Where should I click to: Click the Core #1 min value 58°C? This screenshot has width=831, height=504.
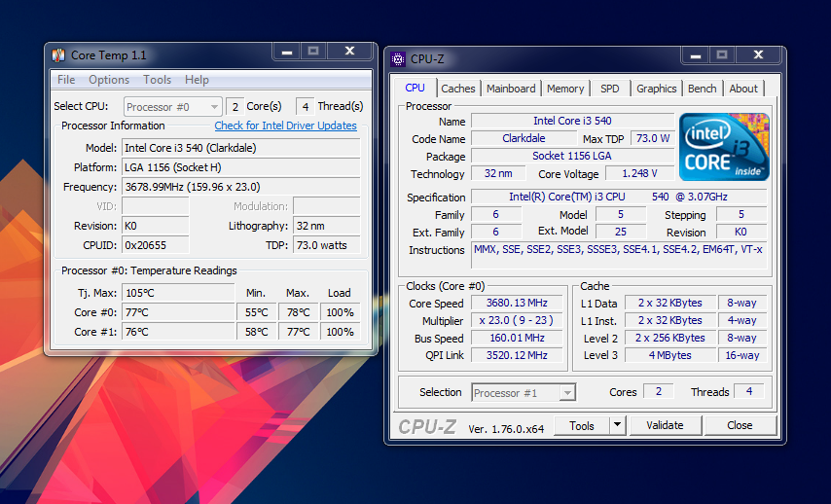click(x=257, y=333)
